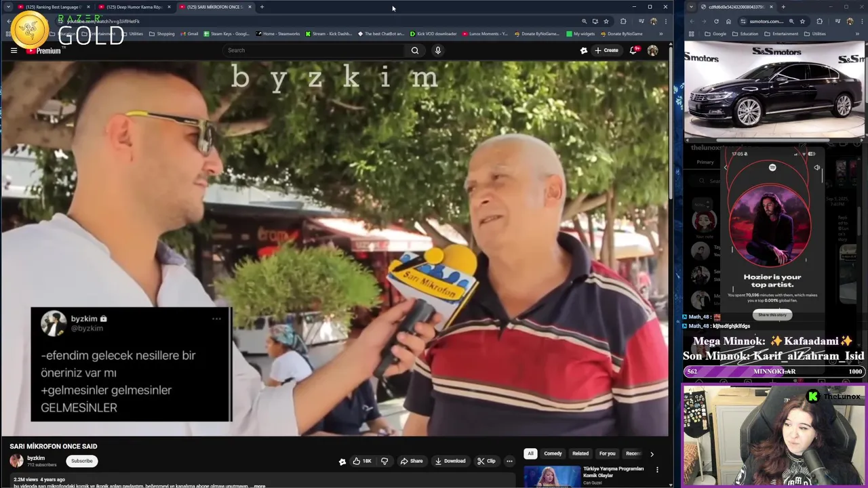Click Share this story button on Hozier card

[x=772, y=315]
